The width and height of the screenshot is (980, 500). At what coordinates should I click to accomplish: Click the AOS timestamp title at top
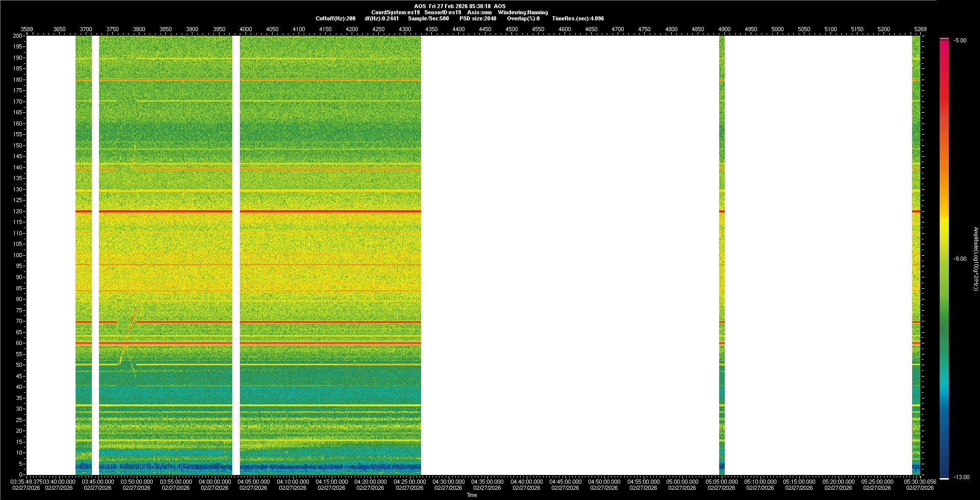(459, 6)
